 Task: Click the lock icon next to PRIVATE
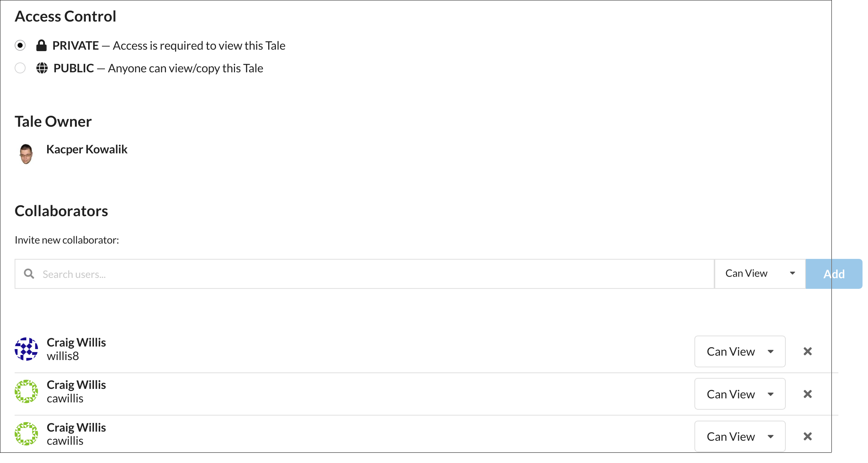coord(41,45)
